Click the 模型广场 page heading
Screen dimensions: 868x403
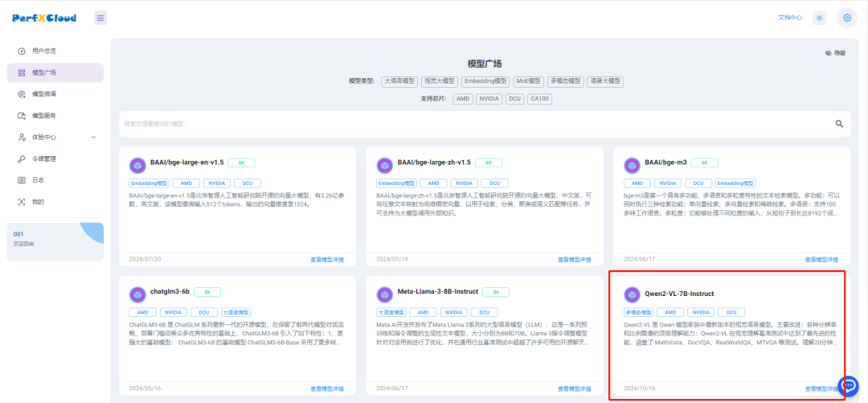point(485,64)
